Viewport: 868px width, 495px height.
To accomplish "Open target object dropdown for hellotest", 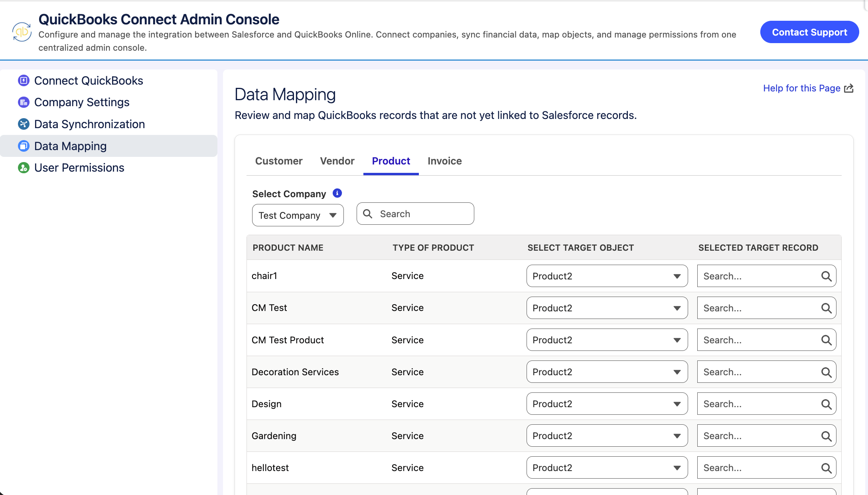I will [607, 467].
